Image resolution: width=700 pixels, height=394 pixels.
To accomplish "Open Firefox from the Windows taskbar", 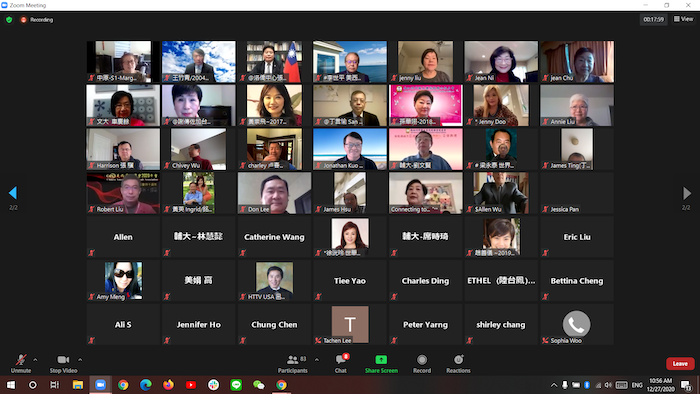I will pos(168,385).
